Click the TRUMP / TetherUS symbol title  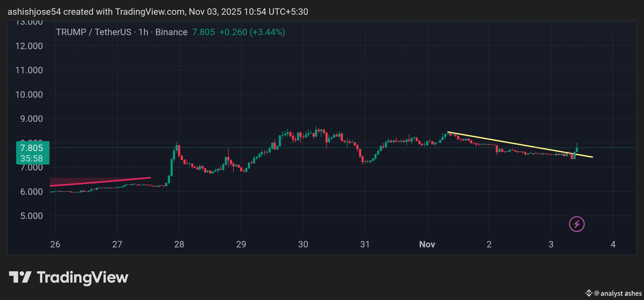pos(93,32)
